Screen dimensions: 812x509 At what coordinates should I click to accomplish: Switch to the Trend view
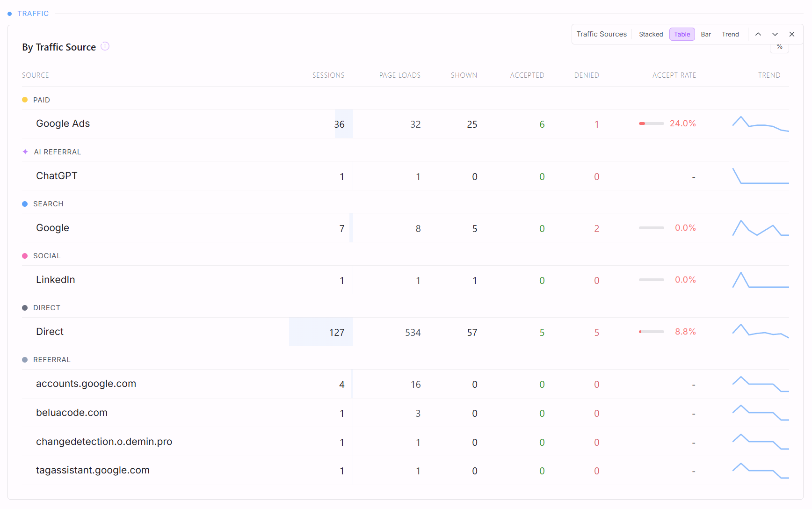click(730, 34)
